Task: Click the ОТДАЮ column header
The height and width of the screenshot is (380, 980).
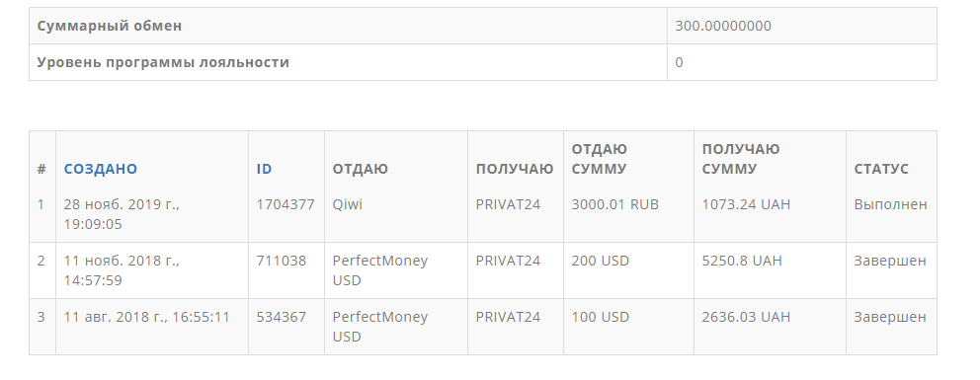Action: click(x=360, y=169)
